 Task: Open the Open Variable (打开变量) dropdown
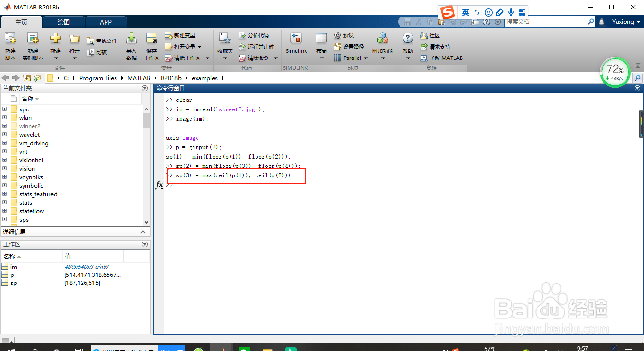coord(183,47)
